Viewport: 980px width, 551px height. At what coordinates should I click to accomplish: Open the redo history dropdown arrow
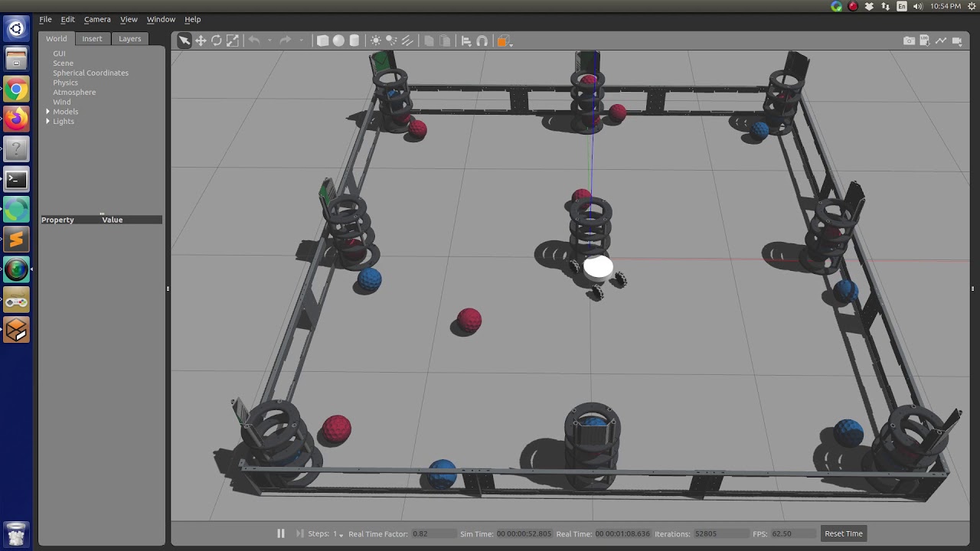[301, 41]
